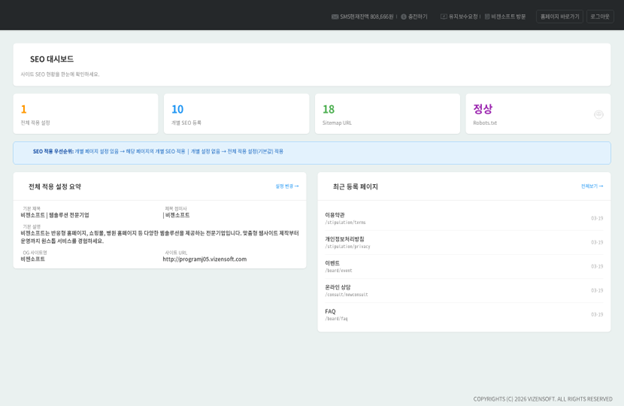624x406 pixels.
Task: Click 전체보기 in recent pages panel
Action: pos(591,186)
